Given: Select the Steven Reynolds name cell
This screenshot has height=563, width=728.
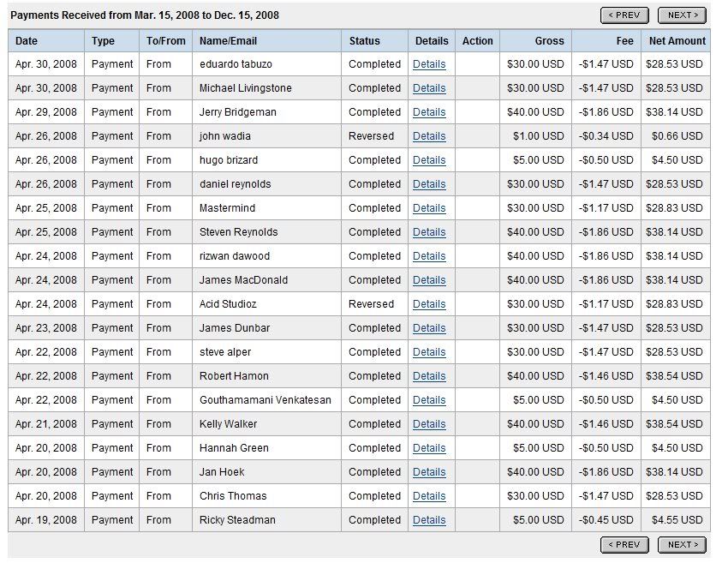Looking at the screenshot, I should point(234,232).
